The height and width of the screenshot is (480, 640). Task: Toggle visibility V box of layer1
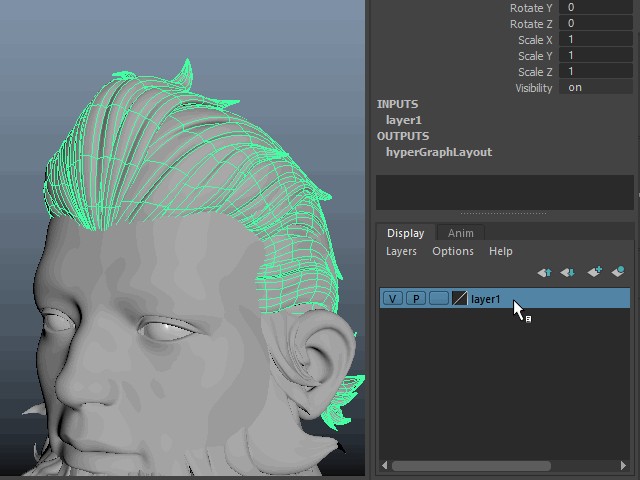(x=393, y=299)
